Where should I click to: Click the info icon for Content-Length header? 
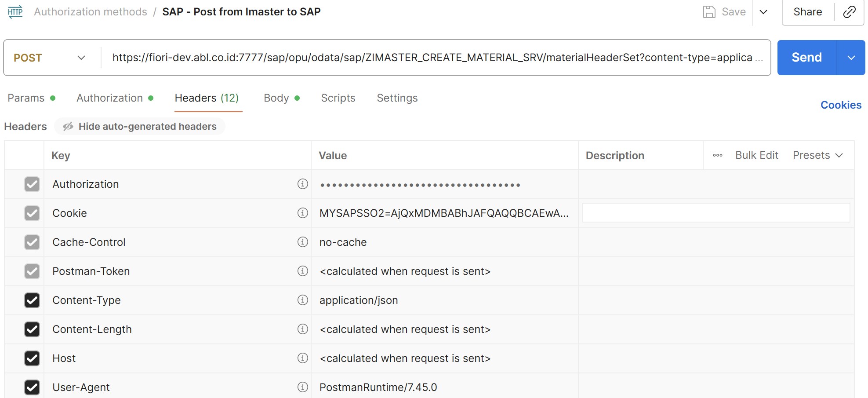click(303, 329)
